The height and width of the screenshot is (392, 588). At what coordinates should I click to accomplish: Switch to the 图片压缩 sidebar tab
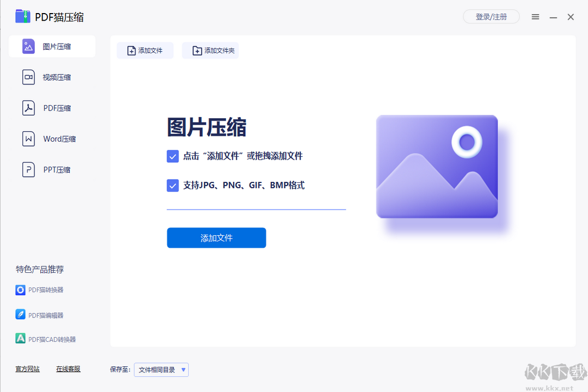(x=51, y=46)
